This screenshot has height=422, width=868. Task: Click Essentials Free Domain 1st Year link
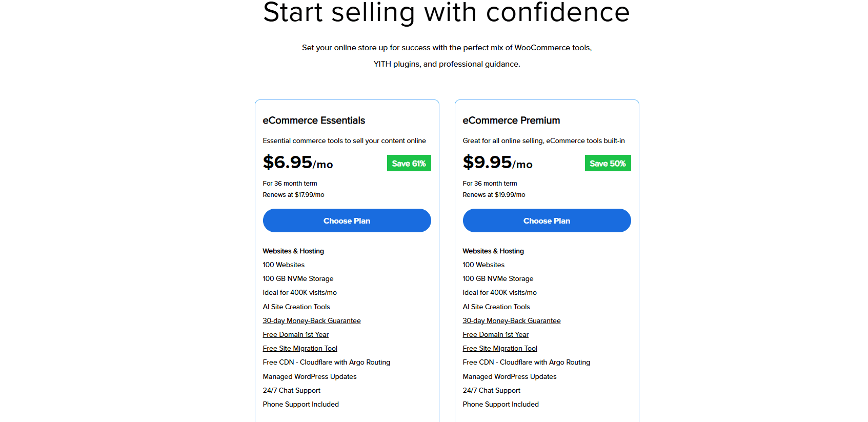coord(296,334)
